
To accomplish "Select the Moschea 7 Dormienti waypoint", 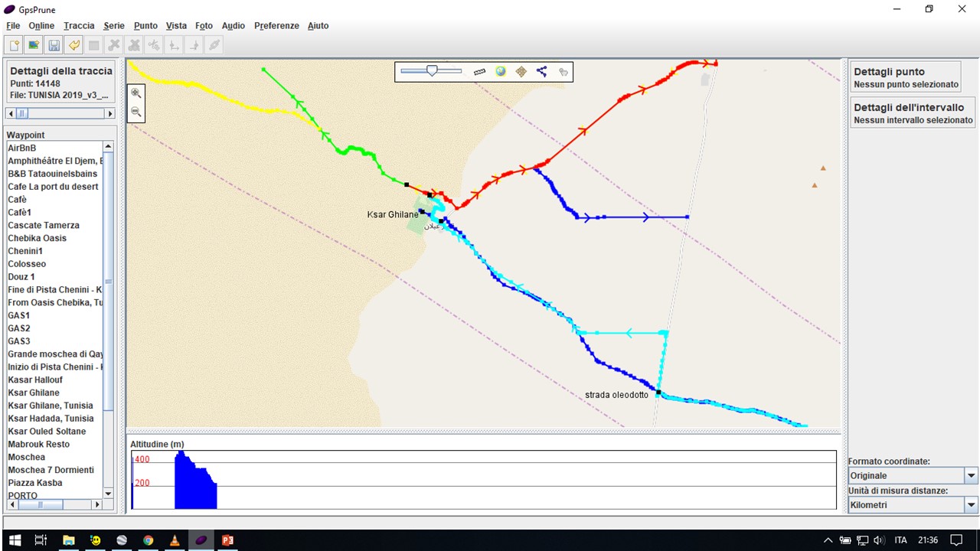I will click(54, 470).
